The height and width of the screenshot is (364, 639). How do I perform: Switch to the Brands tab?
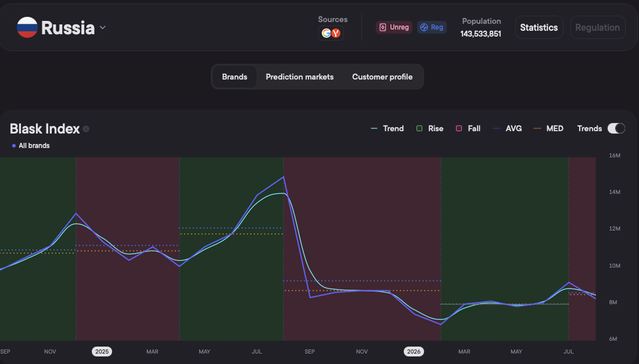tap(235, 77)
